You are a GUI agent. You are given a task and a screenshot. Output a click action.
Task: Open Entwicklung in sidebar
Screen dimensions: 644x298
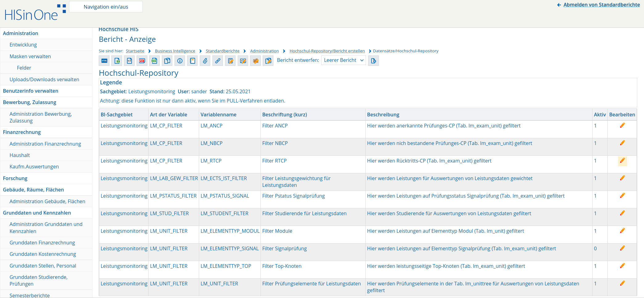click(x=46, y=45)
